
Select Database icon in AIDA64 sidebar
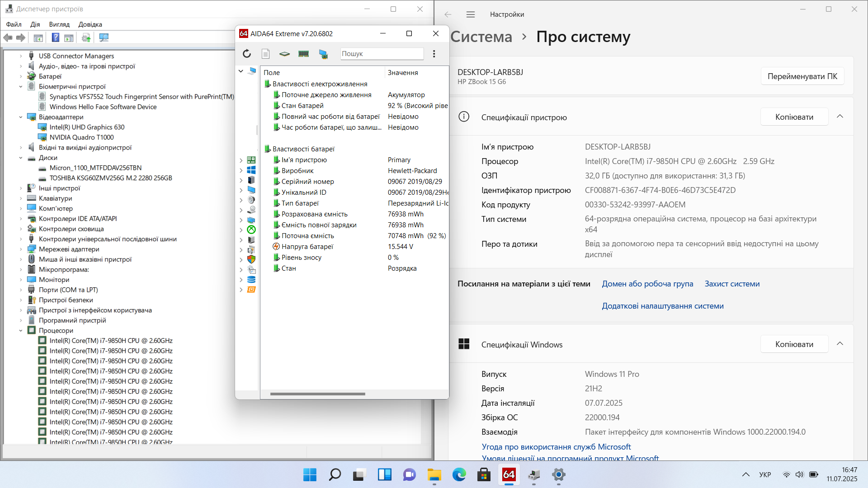pos(251,279)
